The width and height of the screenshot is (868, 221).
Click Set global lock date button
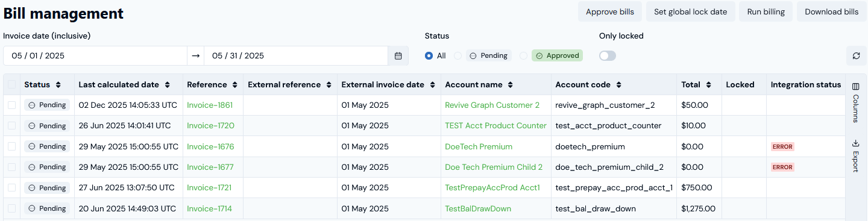(x=691, y=11)
